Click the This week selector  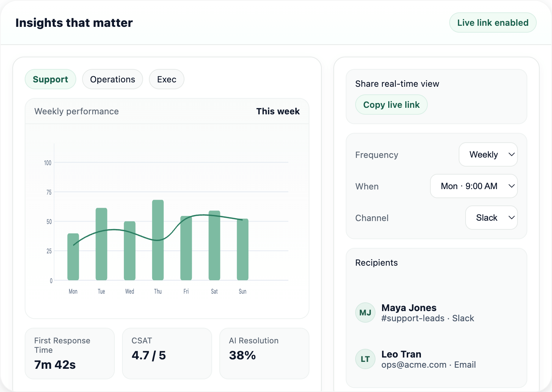(278, 111)
